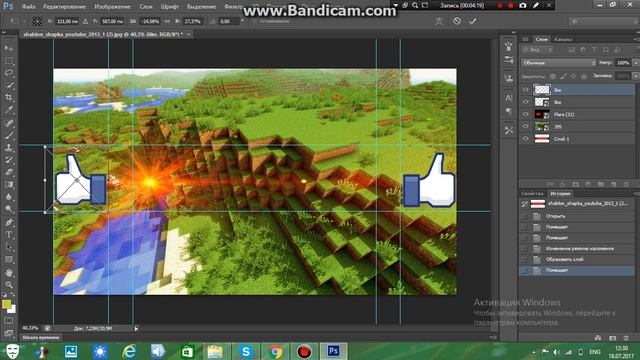Open the Layers panel flyout menu
640x360 pixels.
tap(636, 39)
